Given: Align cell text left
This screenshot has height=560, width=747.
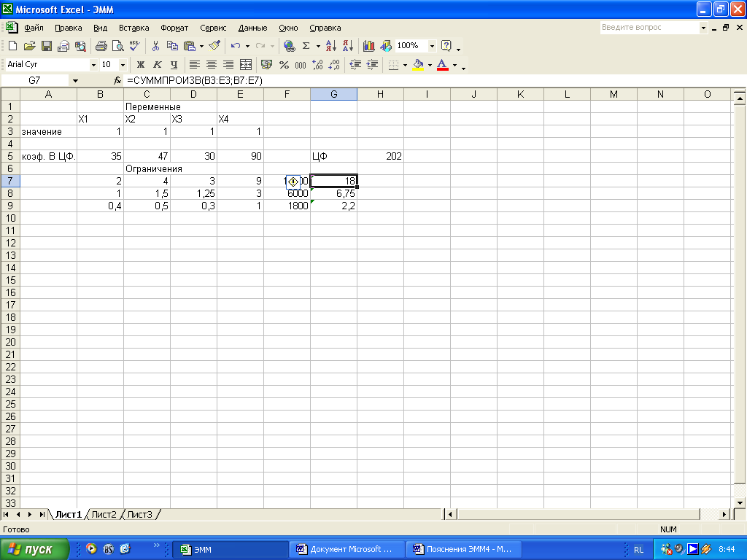Looking at the screenshot, I should 194,65.
